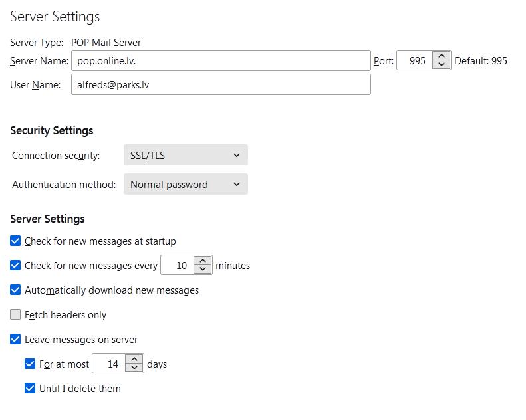Open the Authentication method dropdown
This screenshot has width=526, height=420.
point(186,184)
